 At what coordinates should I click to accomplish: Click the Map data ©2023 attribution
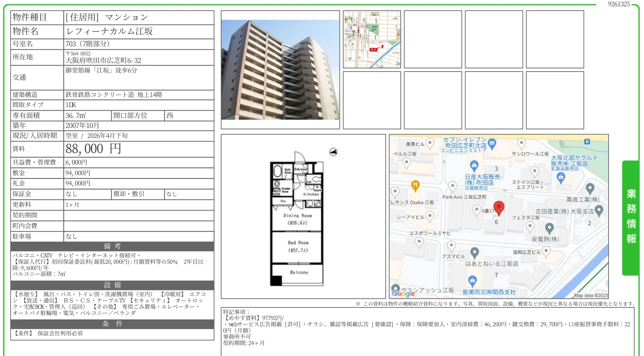click(590, 295)
